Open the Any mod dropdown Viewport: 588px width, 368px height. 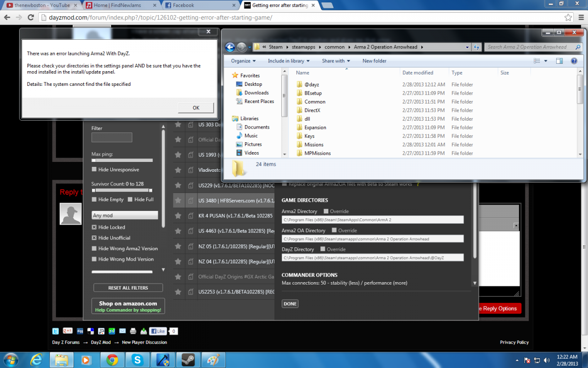125,215
